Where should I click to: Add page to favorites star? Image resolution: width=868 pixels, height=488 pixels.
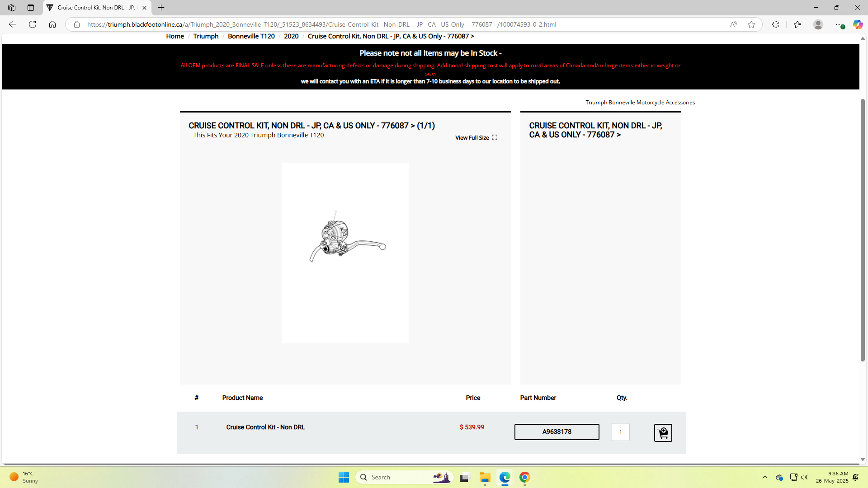click(x=751, y=24)
